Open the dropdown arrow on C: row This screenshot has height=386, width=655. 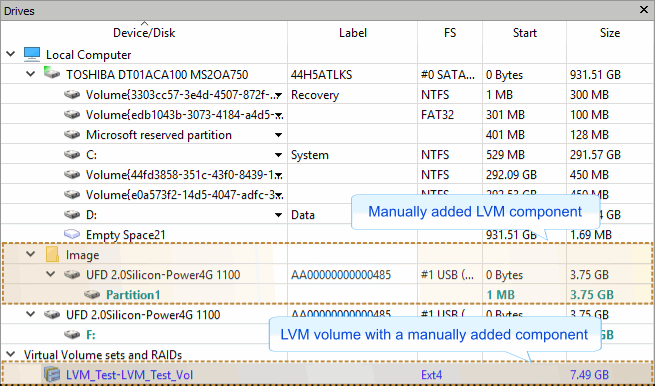click(278, 155)
